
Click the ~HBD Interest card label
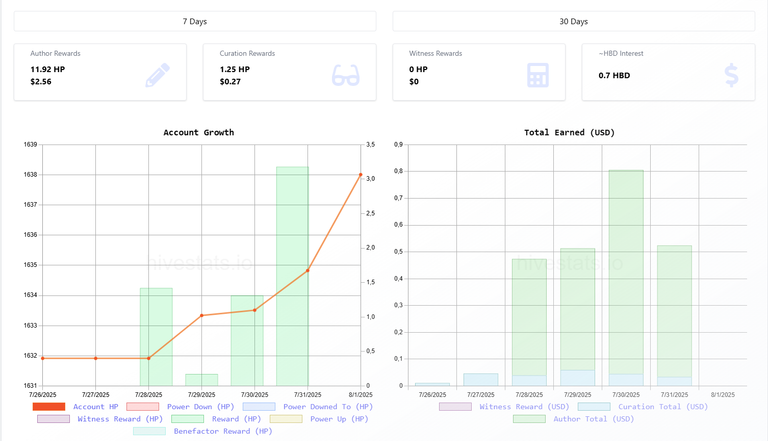[621, 53]
